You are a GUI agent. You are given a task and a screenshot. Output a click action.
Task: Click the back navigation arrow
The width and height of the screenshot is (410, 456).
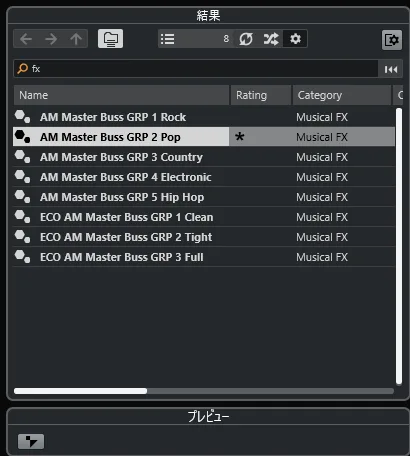pyautogui.click(x=26, y=39)
